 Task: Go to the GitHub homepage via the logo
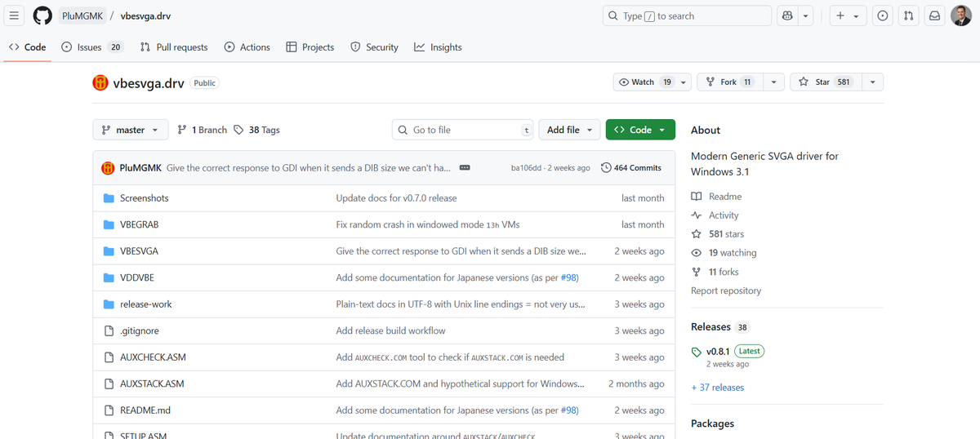point(42,16)
